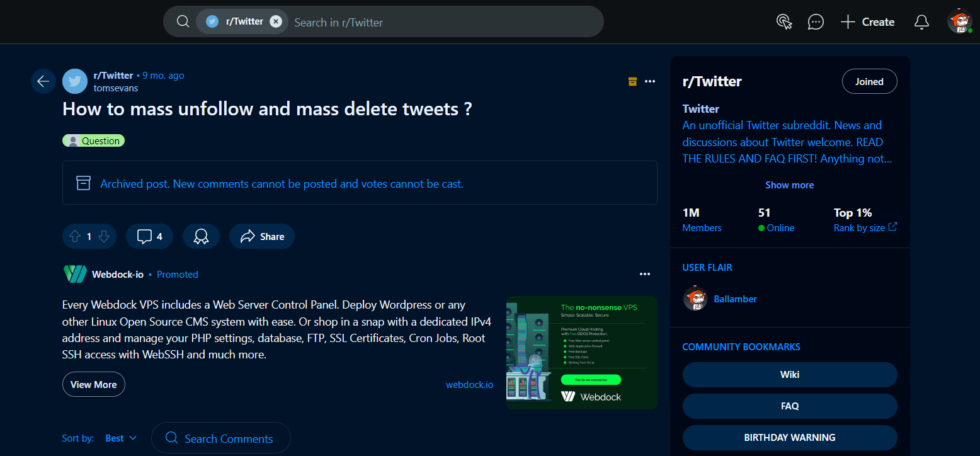Go back using the left arrow button

(x=43, y=81)
